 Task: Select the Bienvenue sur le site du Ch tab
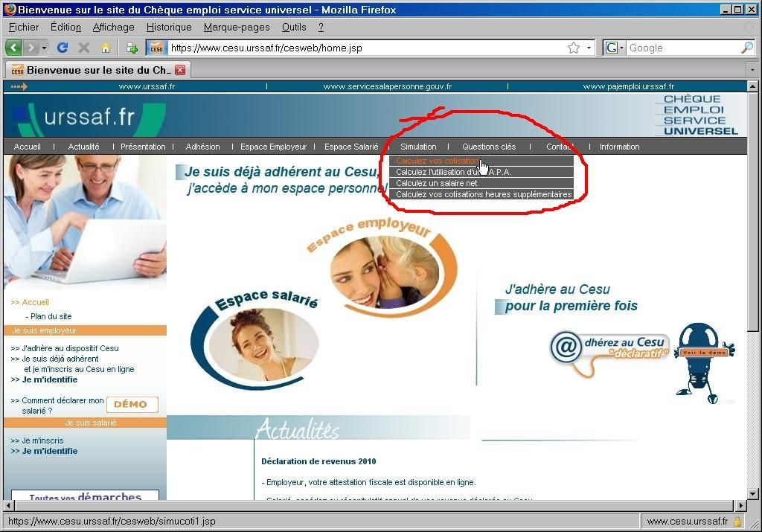point(98,70)
